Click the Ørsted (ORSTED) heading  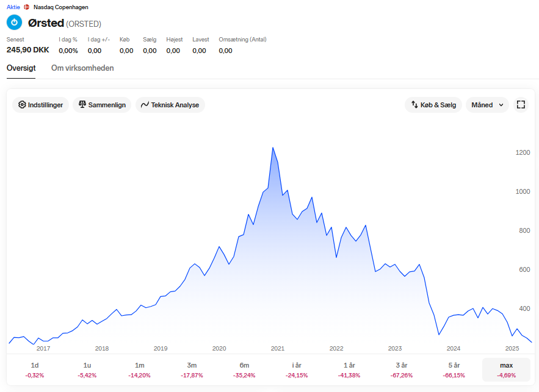pos(65,23)
